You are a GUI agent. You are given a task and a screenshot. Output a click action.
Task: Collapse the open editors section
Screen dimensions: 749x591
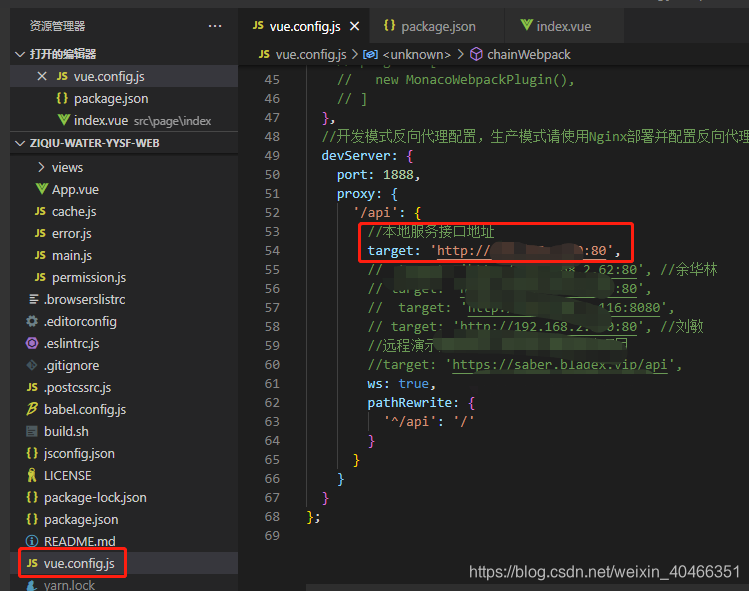coord(20,54)
